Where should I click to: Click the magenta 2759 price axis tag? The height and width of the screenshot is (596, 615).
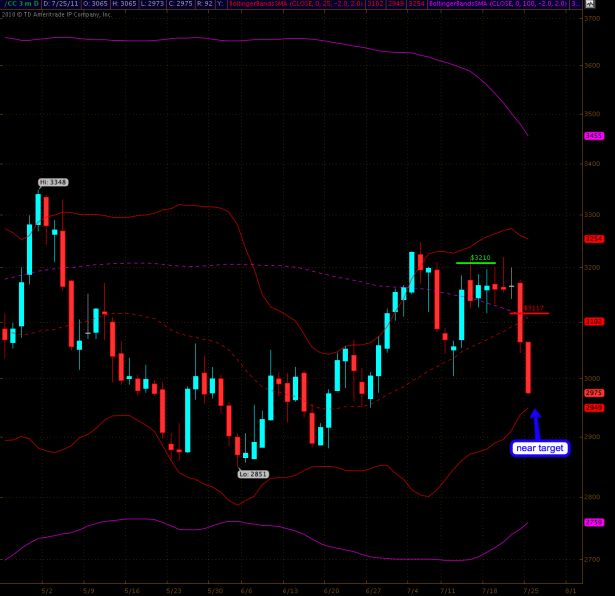[594, 522]
